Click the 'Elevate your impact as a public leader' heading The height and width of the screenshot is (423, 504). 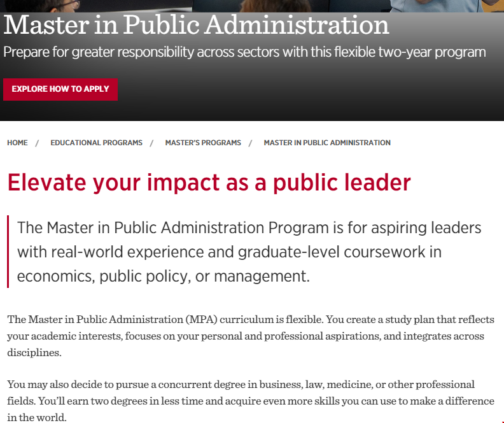(209, 183)
